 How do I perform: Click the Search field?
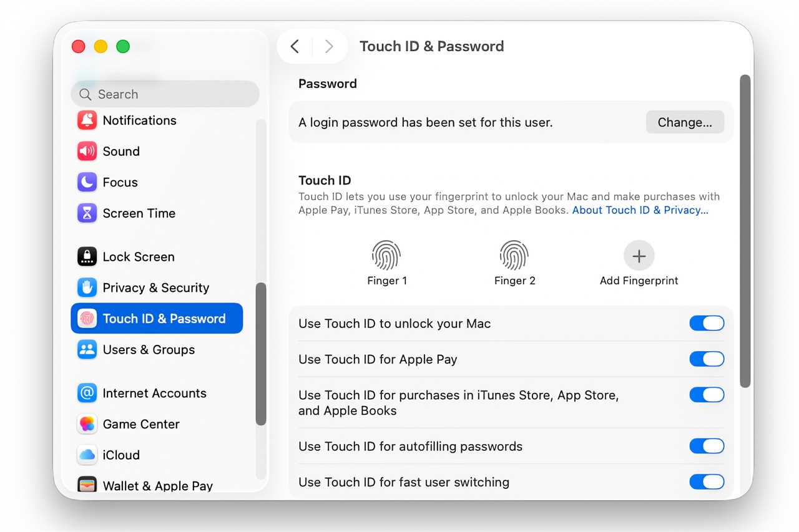click(x=165, y=94)
